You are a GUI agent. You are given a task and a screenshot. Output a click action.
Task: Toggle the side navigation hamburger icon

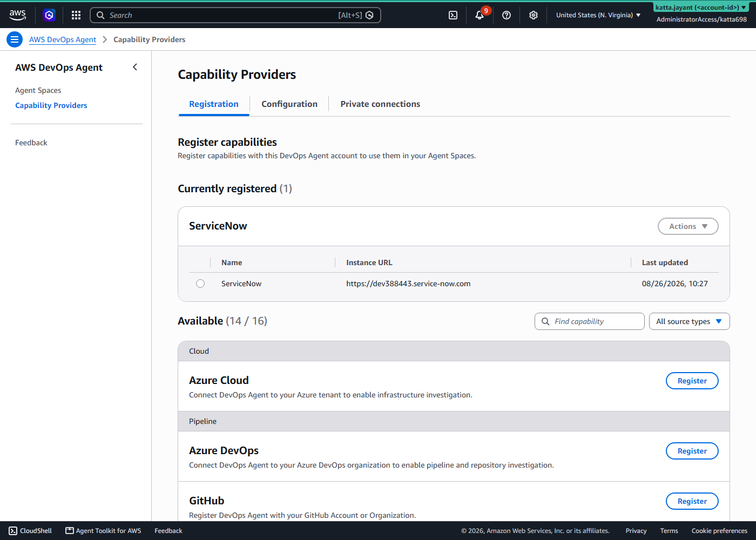(x=15, y=39)
